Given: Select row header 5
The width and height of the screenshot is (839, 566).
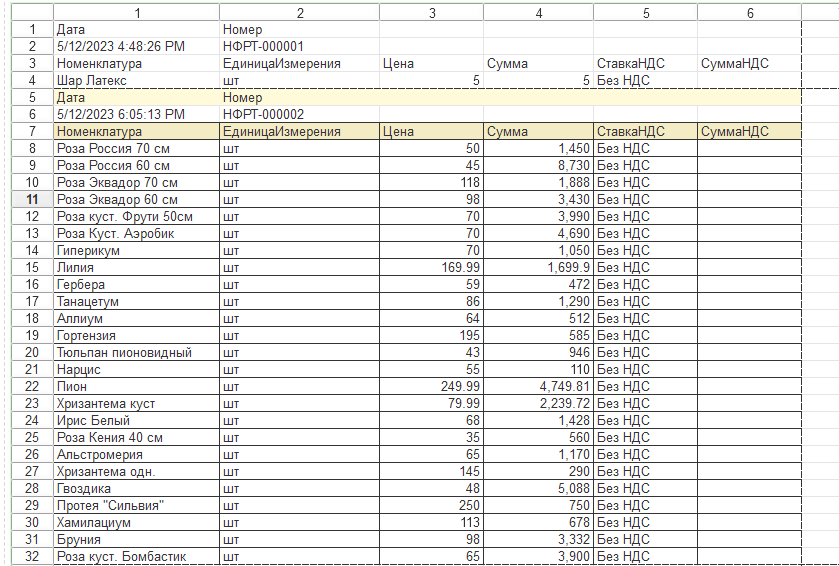Looking at the screenshot, I should (33, 97).
